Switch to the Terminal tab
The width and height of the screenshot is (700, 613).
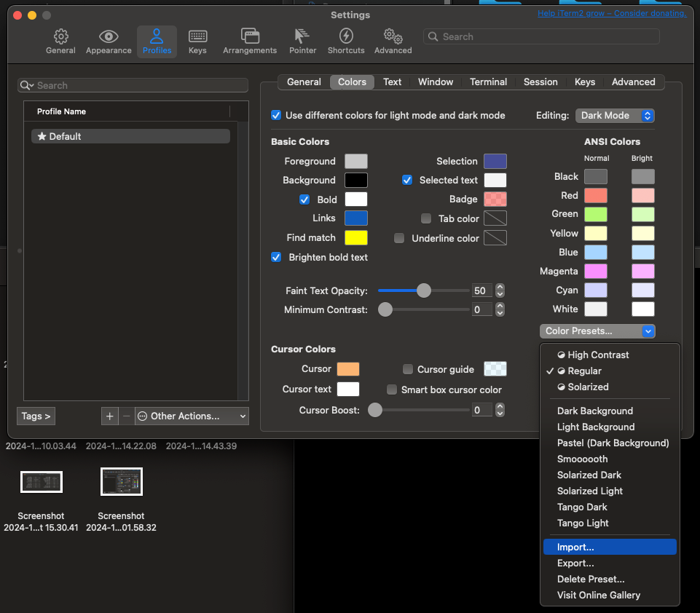[x=487, y=82]
